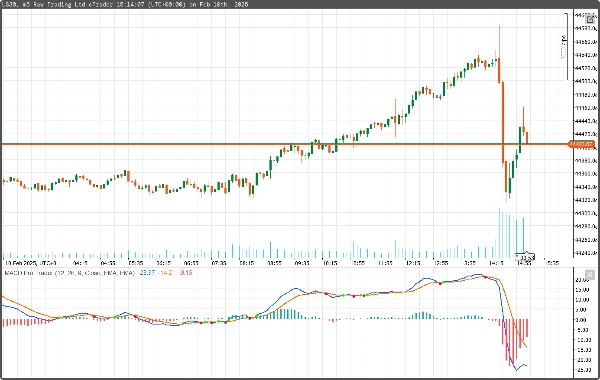The image size is (600, 380).
Task: Click the red histogram value -9.15
Action: tap(186, 273)
